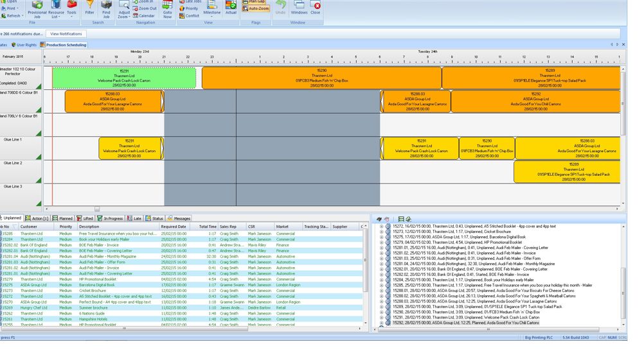Switch to the Lifted tab

tap(85, 218)
